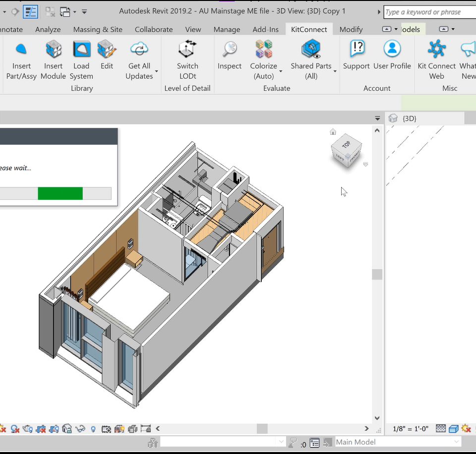Switch to the Massing & Site tab
The image size is (476, 454).
click(98, 29)
